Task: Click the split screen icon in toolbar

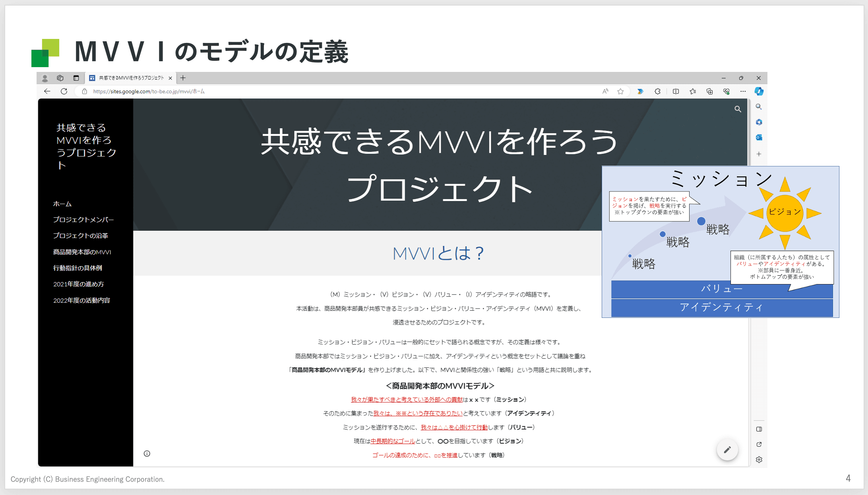Action: (x=676, y=91)
